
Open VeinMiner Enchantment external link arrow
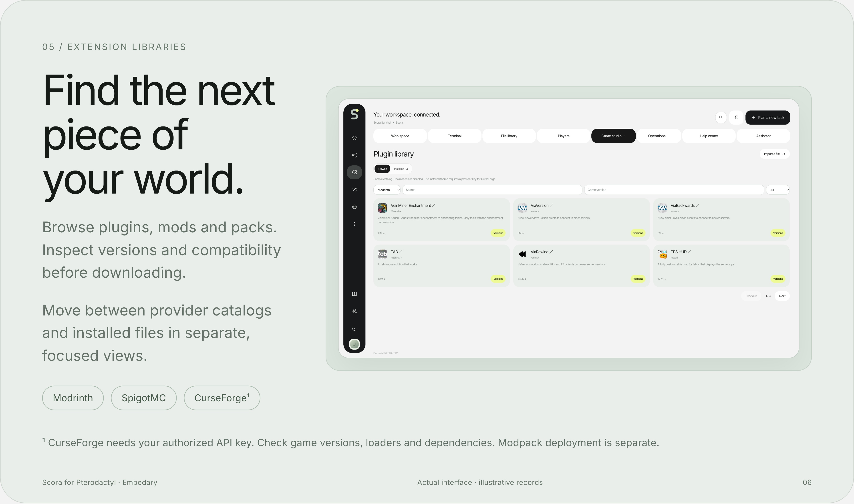(x=434, y=205)
